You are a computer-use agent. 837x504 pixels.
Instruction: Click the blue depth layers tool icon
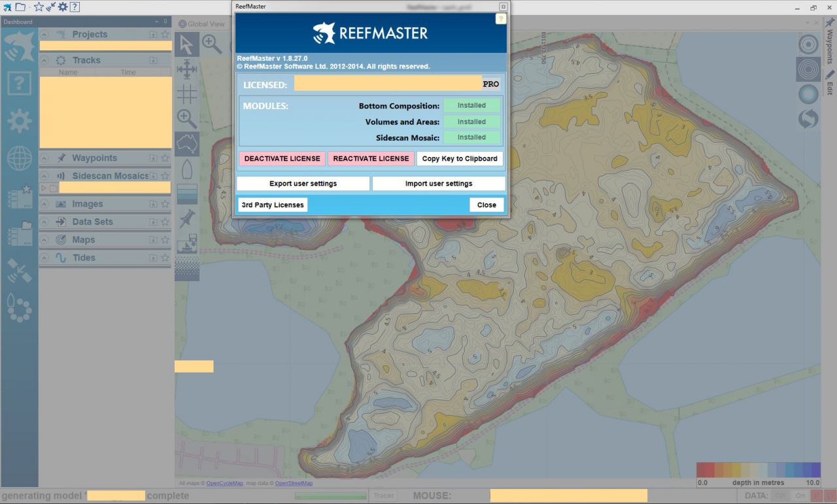[187, 193]
